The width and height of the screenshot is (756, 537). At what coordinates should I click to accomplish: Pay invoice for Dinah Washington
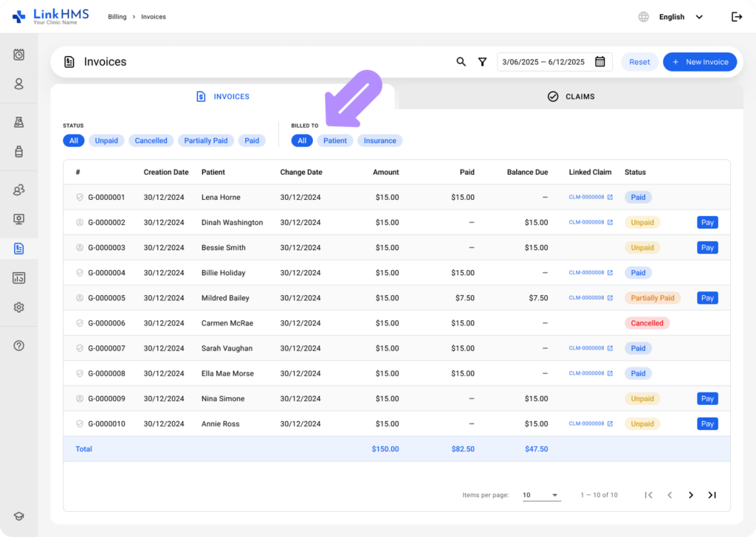(707, 223)
